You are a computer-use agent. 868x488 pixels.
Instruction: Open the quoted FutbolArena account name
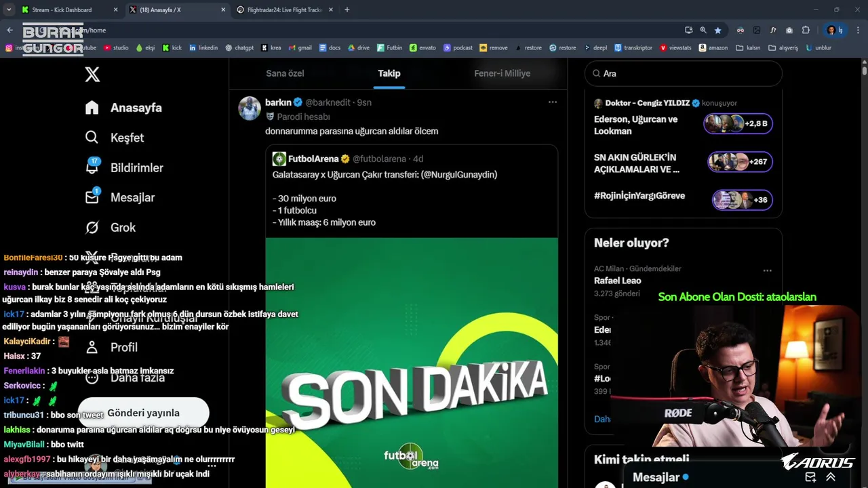(x=313, y=159)
